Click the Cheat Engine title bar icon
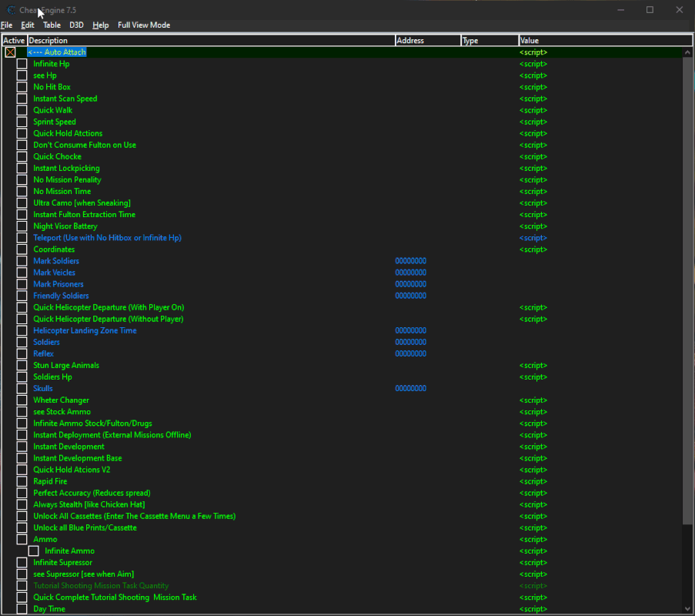Viewport: 695px width, 616px height. coord(11,10)
